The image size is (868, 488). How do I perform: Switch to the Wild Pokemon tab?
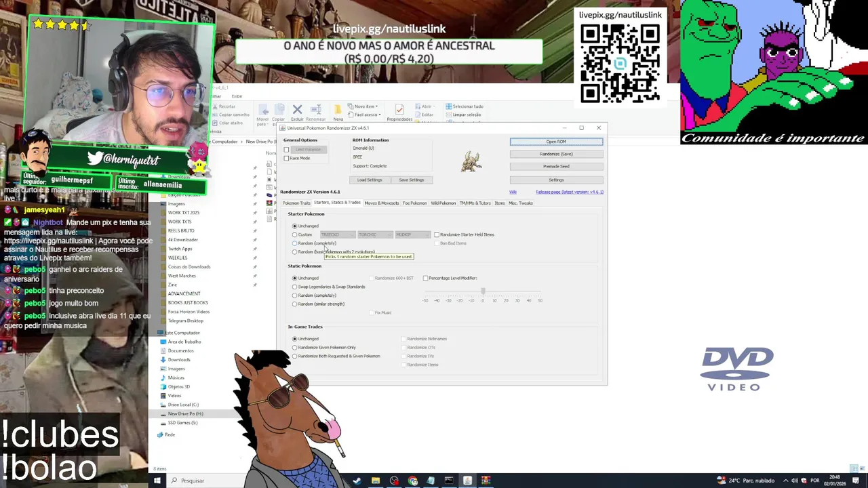click(443, 203)
